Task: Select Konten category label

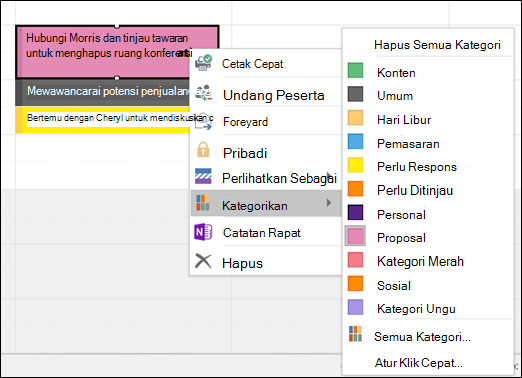Action: coord(396,73)
